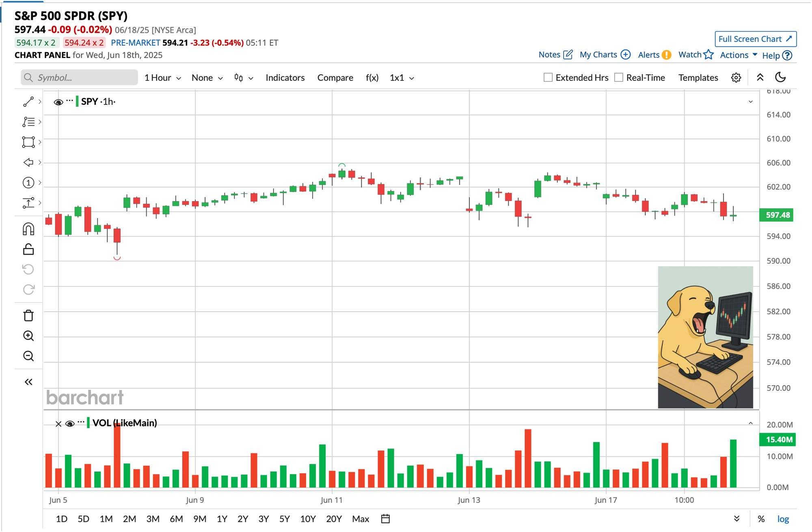Image resolution: width=812 pixels, height=532 pixels.
Task: Click the Full Screen Chart button
Action: tap(755, 39)
